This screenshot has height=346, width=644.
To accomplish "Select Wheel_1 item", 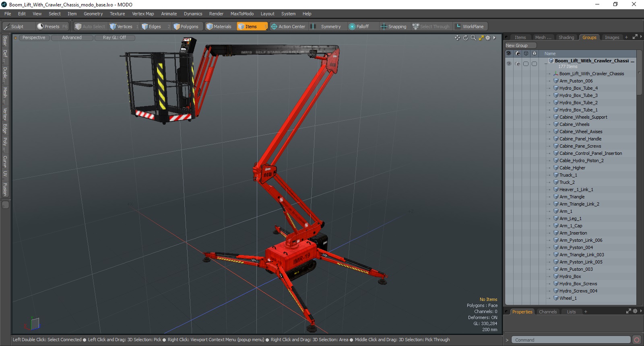I will tap(568, 298).
